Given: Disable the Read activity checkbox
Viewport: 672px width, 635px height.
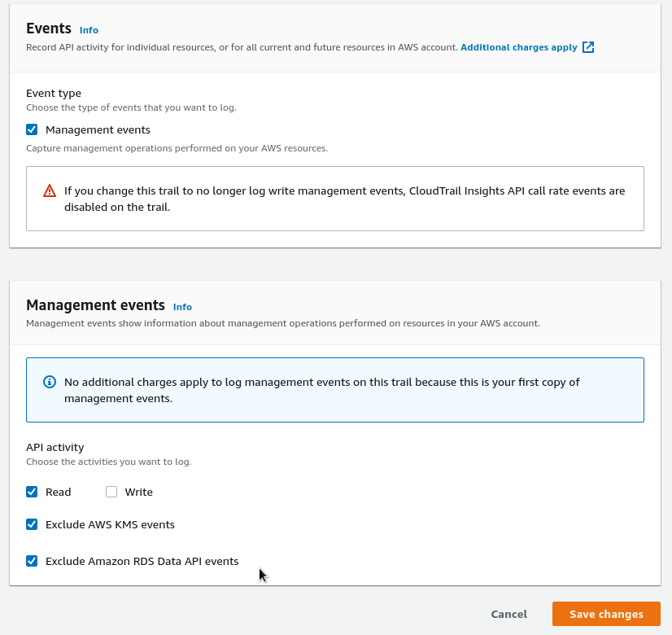Looking at the screenshot, I should coord(31,492).
